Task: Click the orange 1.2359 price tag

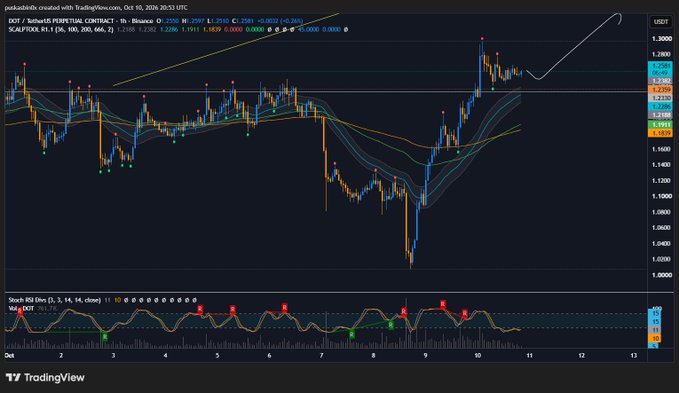Action: (x=661, y=90)
